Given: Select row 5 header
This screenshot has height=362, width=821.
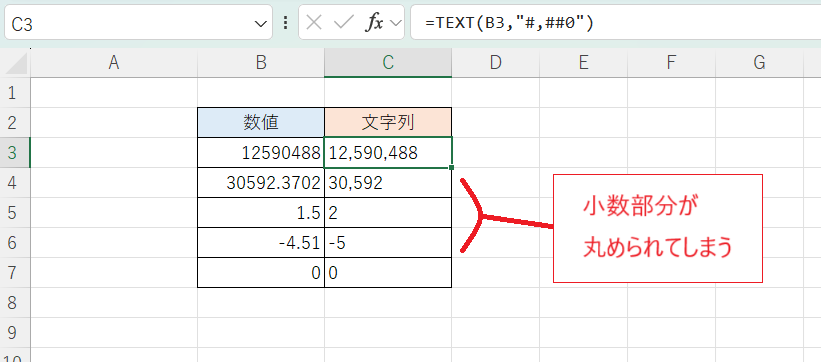Looking at the screenshot, I should [x=15, y=213].
